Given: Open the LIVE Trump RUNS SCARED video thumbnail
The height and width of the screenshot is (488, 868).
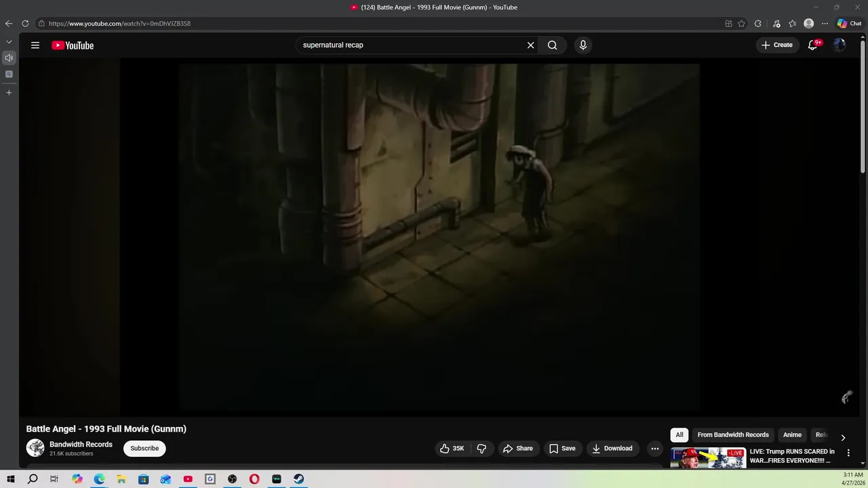Looking at the screenshot, I should [708, 458].
